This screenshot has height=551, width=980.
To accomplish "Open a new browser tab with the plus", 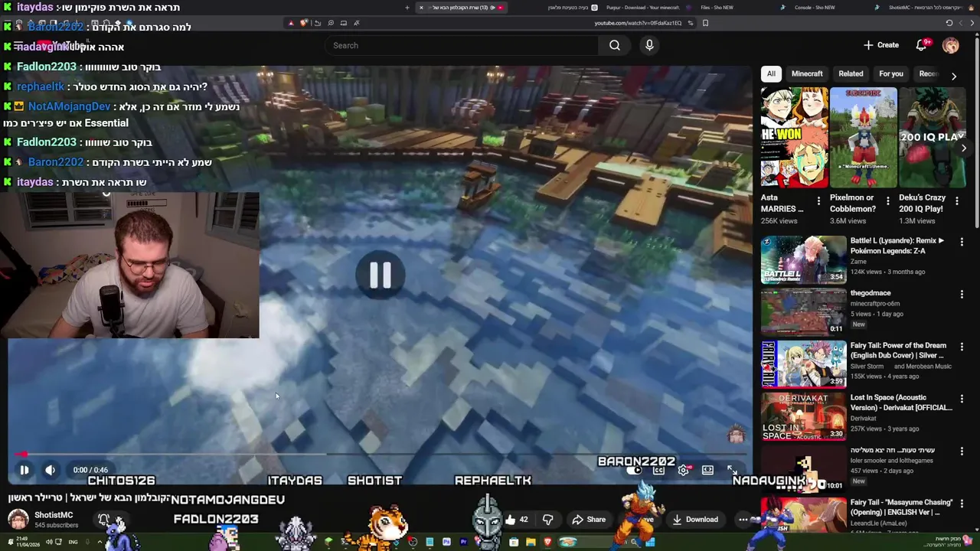I will pos(407,8).
